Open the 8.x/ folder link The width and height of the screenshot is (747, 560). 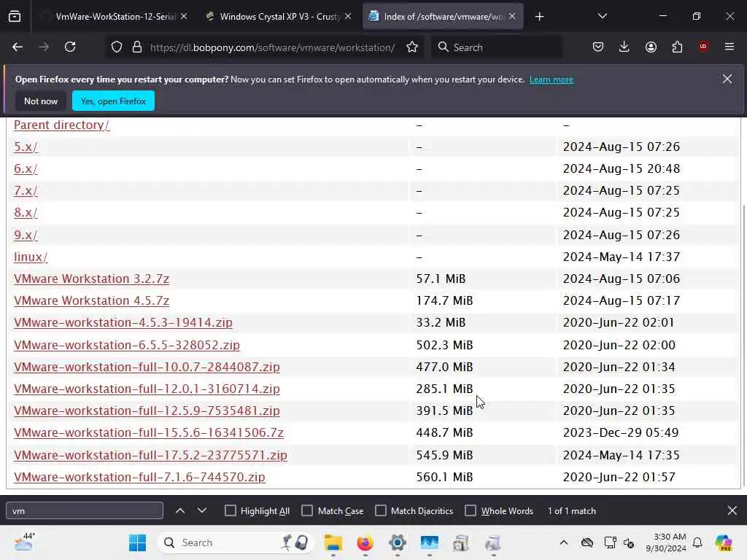pyautogui.click(x=26, y=212)
